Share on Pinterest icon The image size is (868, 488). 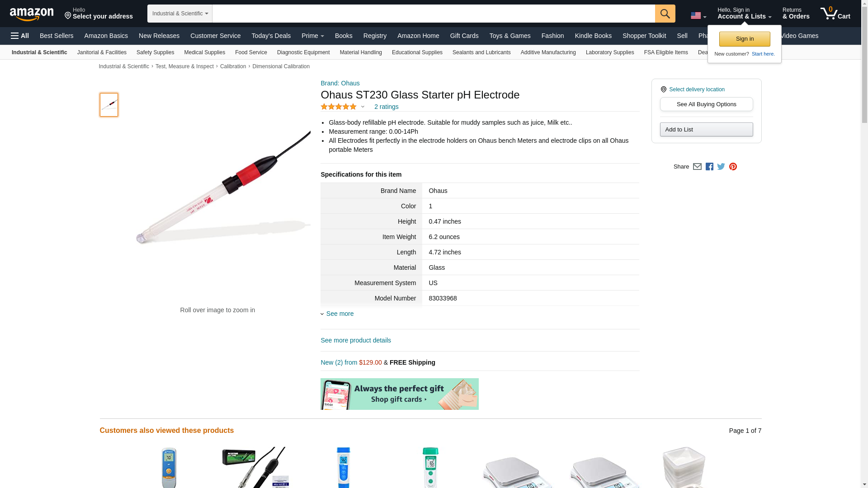pos(733,166)
